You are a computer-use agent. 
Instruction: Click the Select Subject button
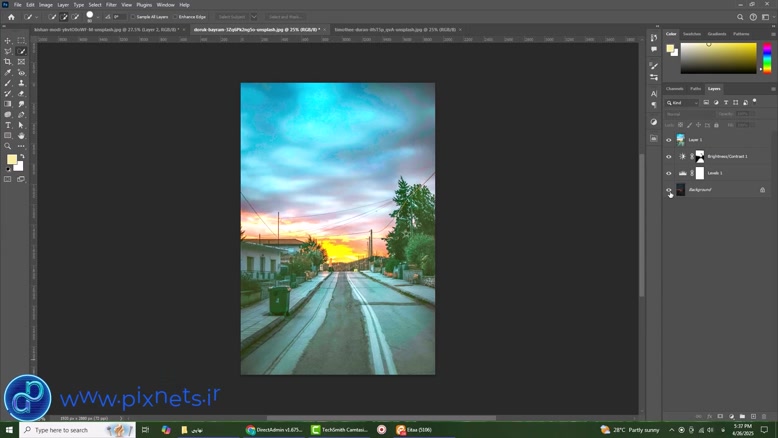pos(232,17)
